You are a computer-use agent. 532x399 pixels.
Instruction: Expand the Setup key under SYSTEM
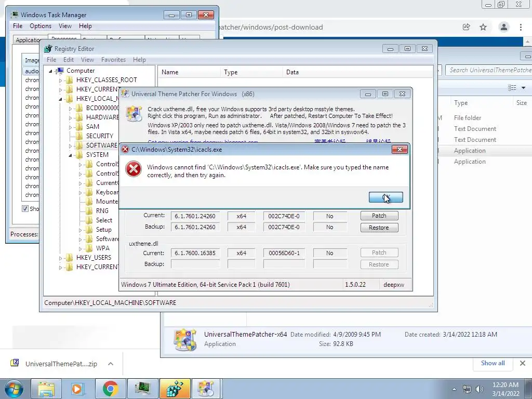pyautogui.click(x=81, y=230)
